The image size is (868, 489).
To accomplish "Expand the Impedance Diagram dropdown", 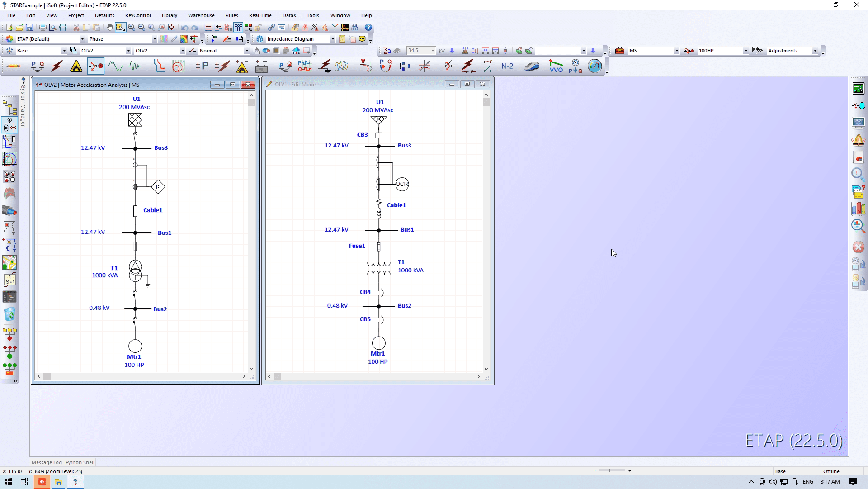I will click(x=332, y=39).
